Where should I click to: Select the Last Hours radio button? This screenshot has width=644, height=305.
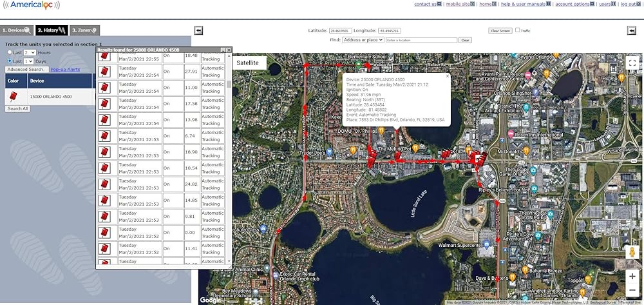pyautogui.click(x=9, y=52)
